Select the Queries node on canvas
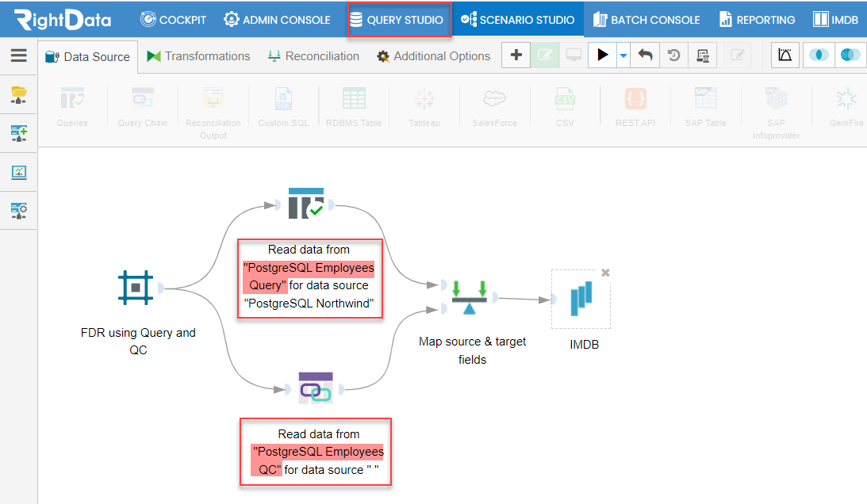 point(305,204)
